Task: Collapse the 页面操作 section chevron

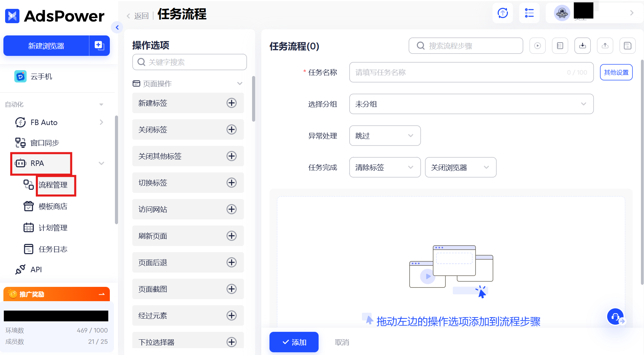Action: tap(239, 83)
